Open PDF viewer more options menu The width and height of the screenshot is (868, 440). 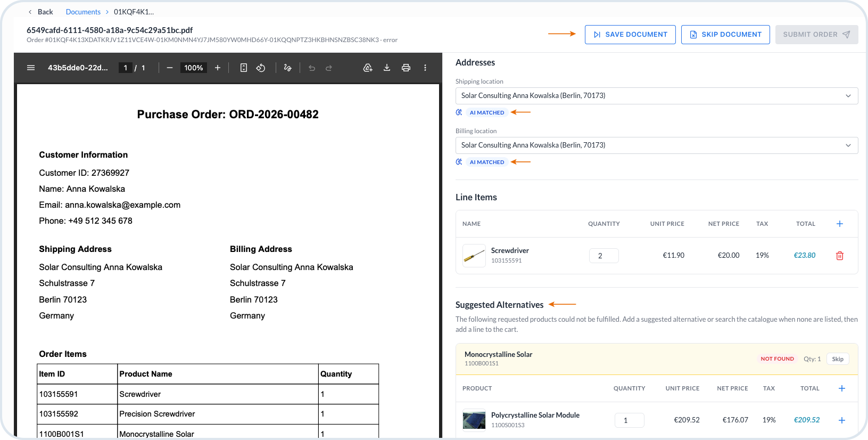click(x=425, y=68)
